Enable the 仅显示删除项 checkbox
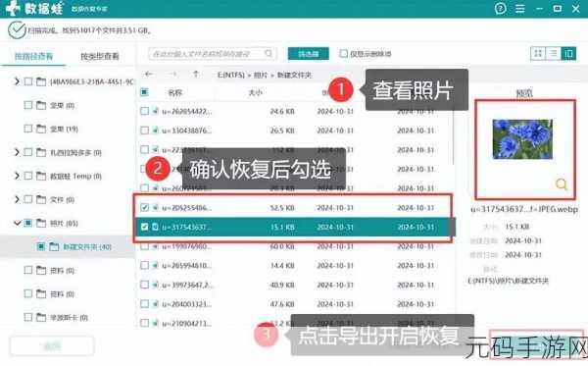The image size is (588, 366). tap(343, 53)
